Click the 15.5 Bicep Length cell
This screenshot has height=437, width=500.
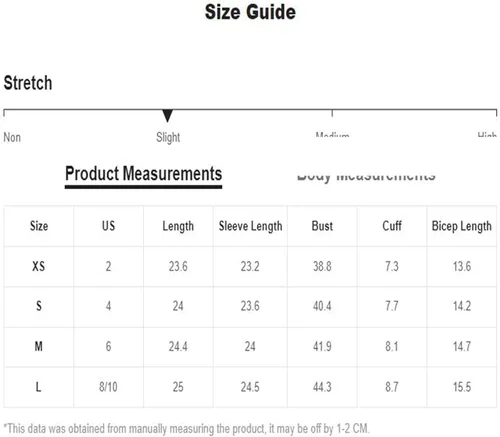pos(462,387)
